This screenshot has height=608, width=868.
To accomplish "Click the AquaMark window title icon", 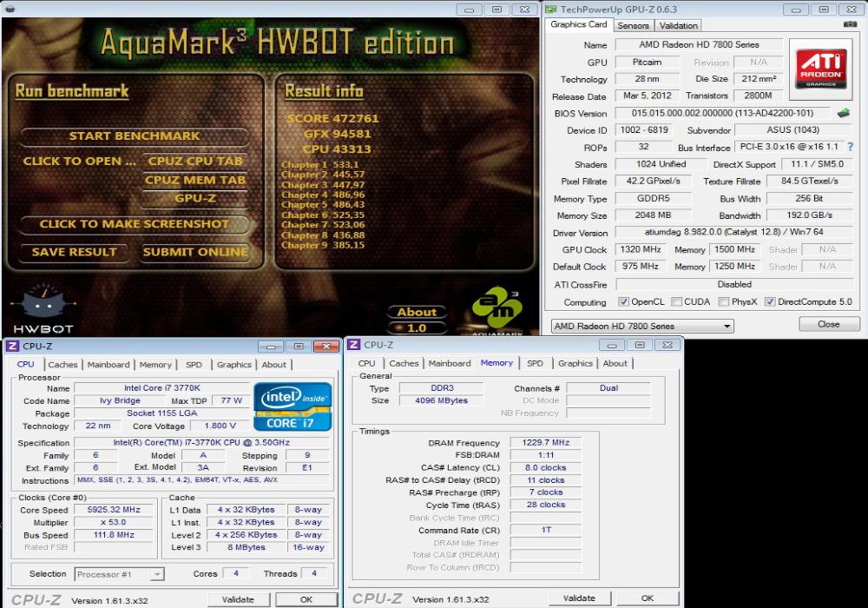I will pos(10,10).
